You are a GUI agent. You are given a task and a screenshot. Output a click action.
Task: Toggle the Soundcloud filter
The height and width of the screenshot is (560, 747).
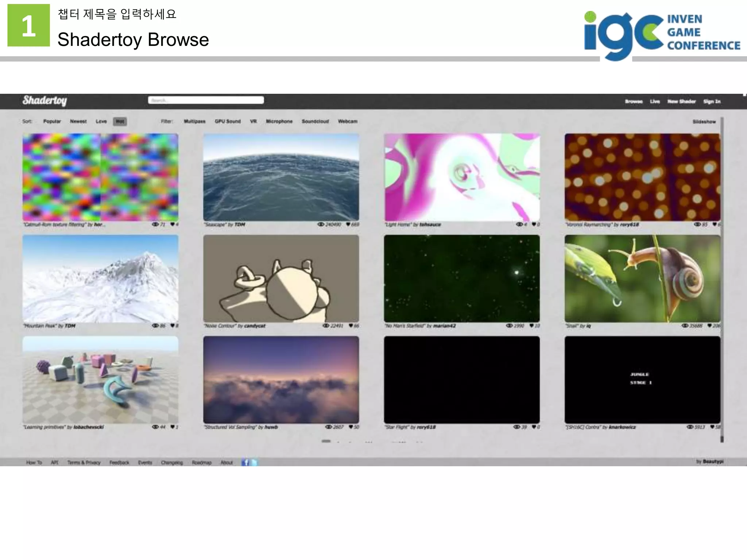[315, 121]
